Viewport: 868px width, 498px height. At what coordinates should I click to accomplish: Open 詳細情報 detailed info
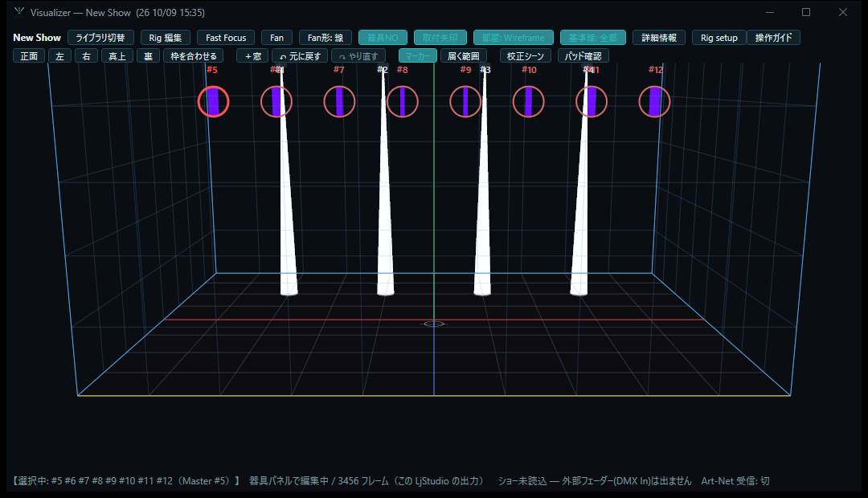click(659, 38)
